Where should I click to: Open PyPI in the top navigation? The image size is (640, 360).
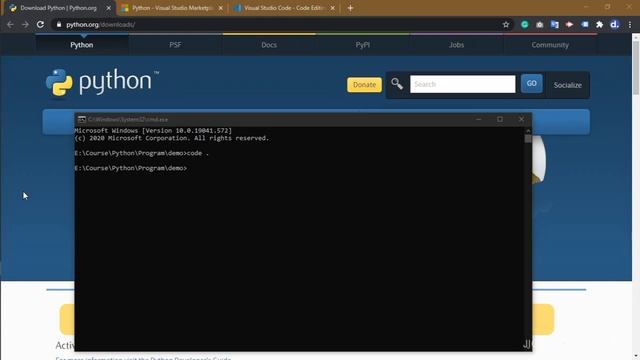click(363, 45)
